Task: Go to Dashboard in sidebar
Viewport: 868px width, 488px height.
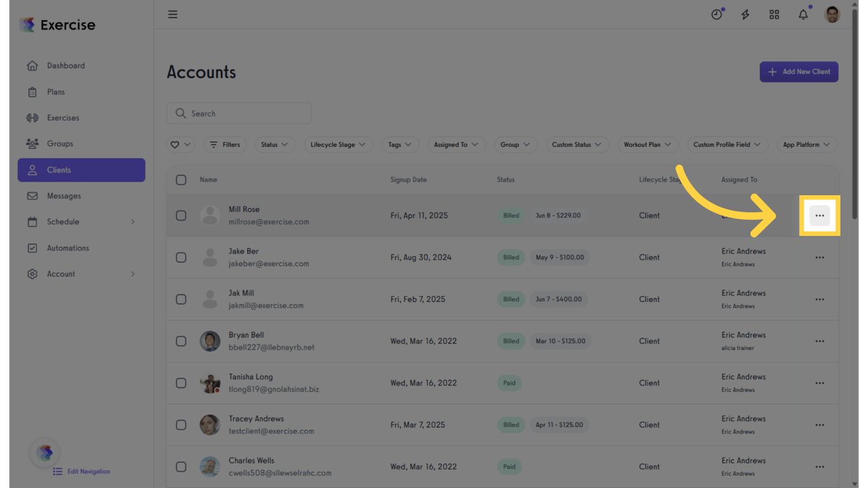Action: tap(65, 65)
